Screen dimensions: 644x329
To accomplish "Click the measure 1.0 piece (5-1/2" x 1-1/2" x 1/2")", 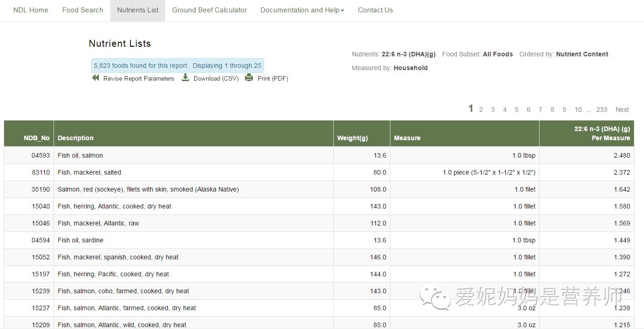I will click(489, 172).
